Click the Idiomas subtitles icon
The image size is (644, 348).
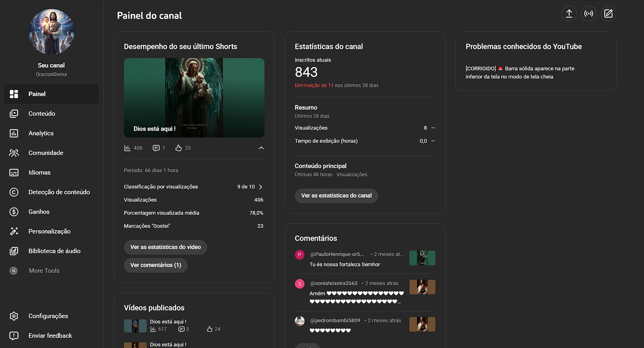tap(14, 173)
